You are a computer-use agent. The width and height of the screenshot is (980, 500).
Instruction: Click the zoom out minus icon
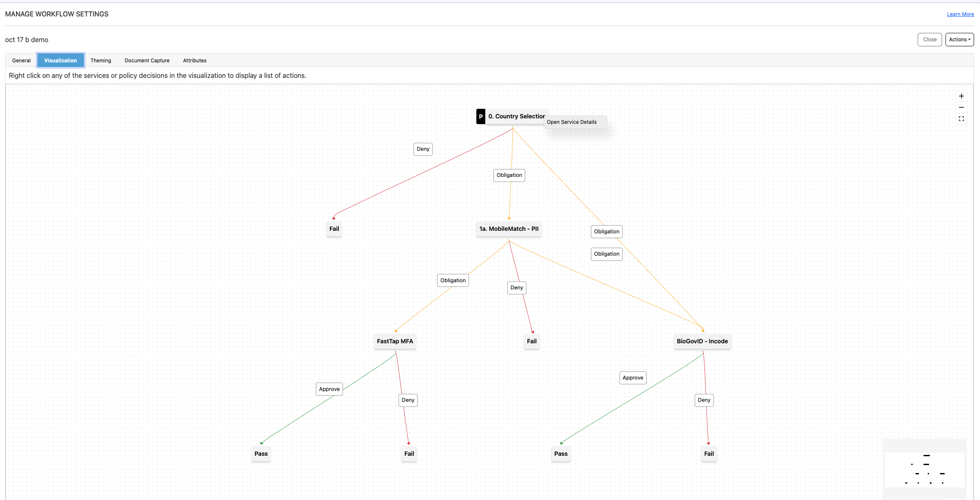pos(961,107)
